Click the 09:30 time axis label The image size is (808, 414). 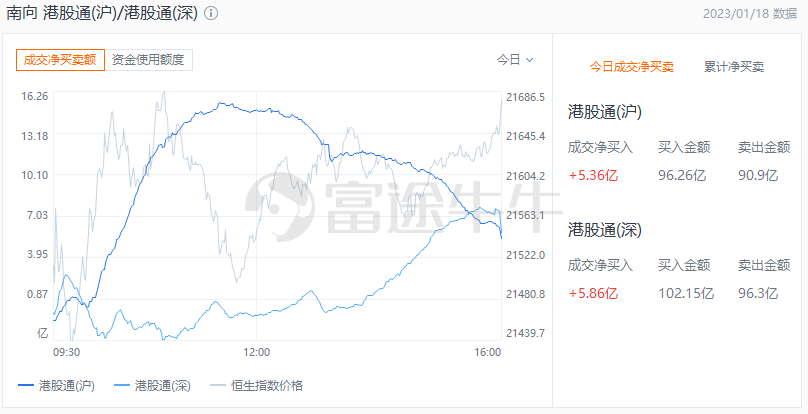pyautogui.click(x=66, y=352)
